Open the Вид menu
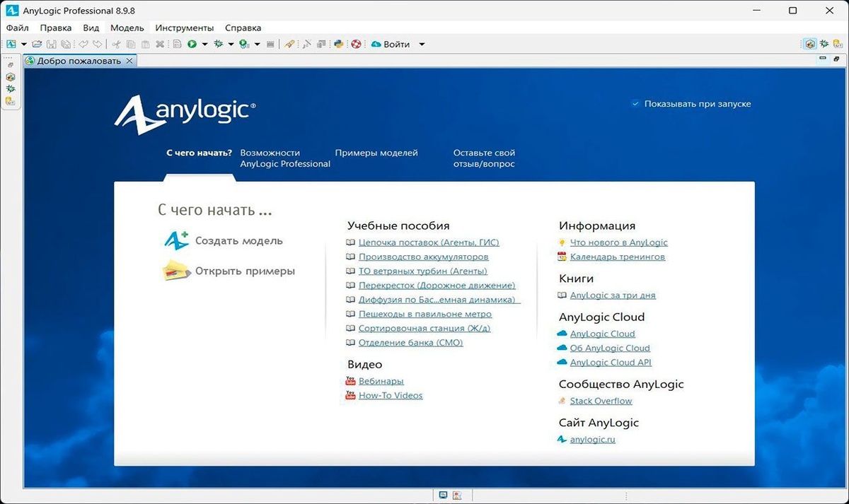The width and height of the screenshot is (849, 504). pos(91,28)
